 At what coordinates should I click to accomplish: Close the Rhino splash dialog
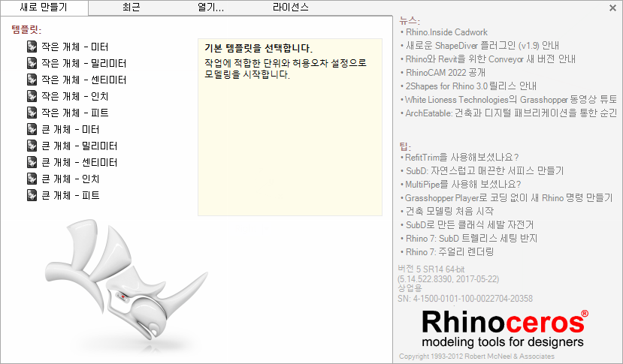coord(612,8)
